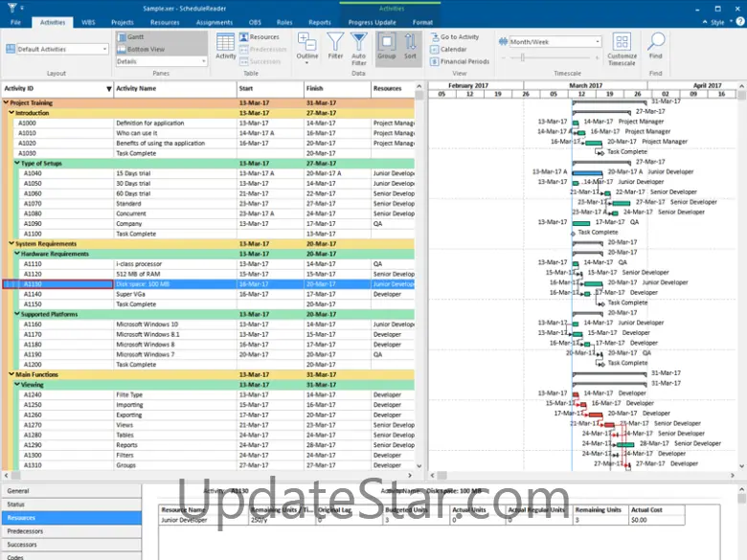Click the timescale icon left of Month/Week
747x560 pixels.
pyautogui.click(x=503, y=42)
